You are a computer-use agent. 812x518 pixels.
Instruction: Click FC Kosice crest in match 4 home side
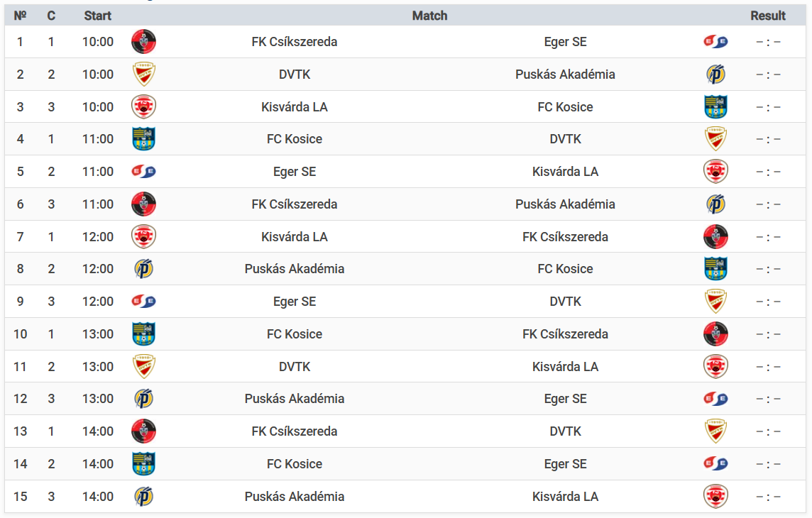pyautogui.click(x=144, y=138)
